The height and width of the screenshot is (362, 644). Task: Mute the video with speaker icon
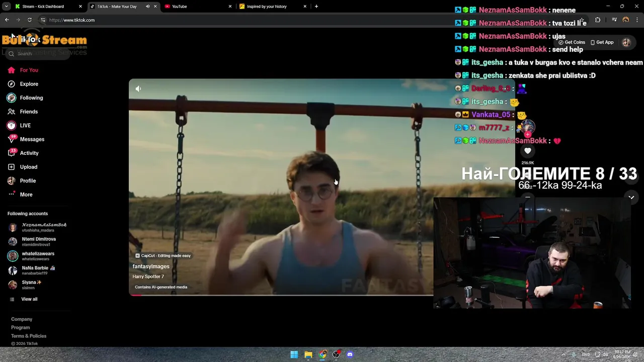point(138,89)
